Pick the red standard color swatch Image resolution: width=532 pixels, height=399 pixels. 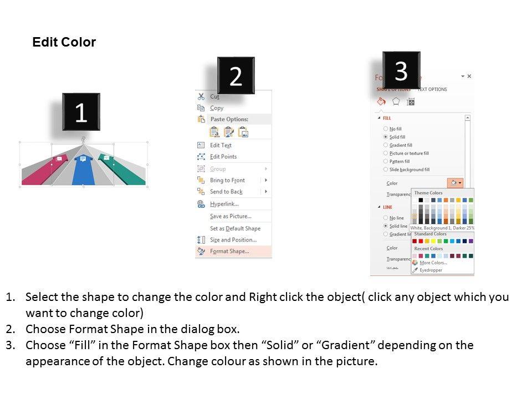tap(421, 241)
